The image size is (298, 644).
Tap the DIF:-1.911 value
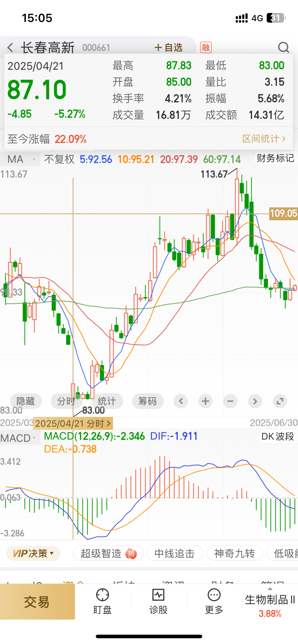174,436
